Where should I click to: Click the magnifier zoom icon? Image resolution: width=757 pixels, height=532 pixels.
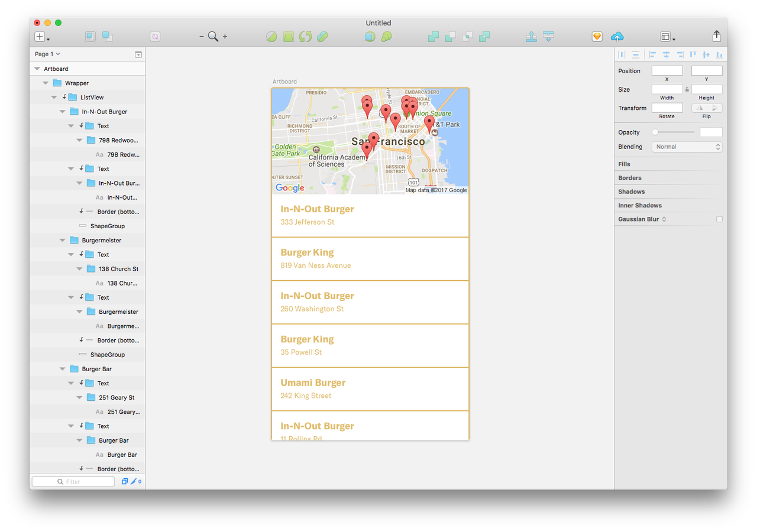213,37
